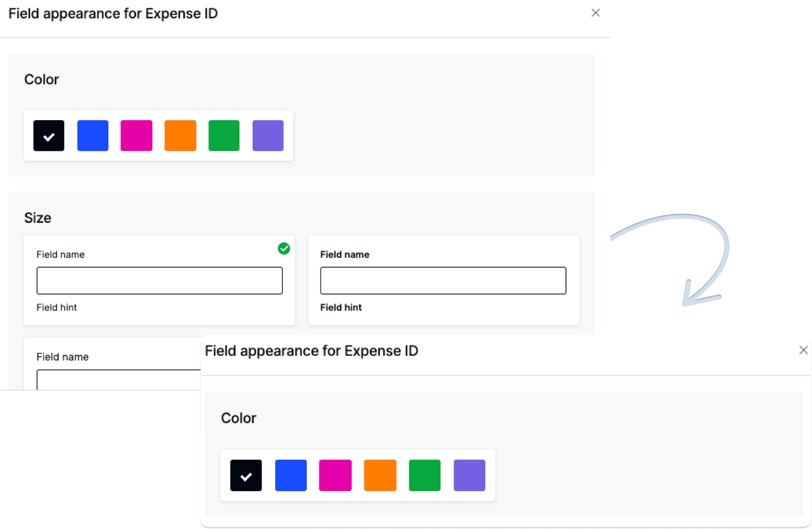Pick the blue swatch in background dialog
Viewport: 812px width, 529px height.
93,135
